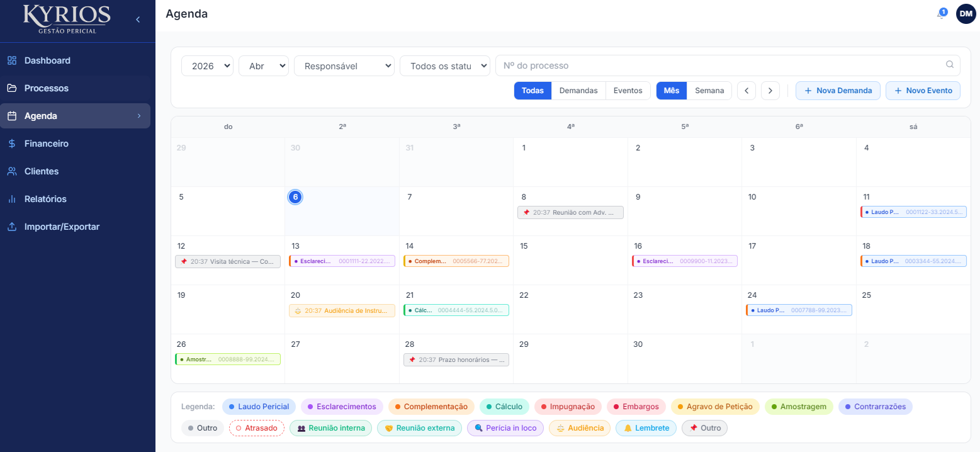Open the Complementação demand 0005566-77
980x452 pixels.
tap(456, 261)
